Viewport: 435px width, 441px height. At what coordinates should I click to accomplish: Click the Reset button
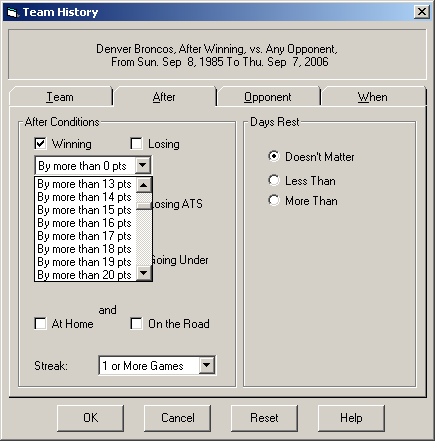[264, 418]
